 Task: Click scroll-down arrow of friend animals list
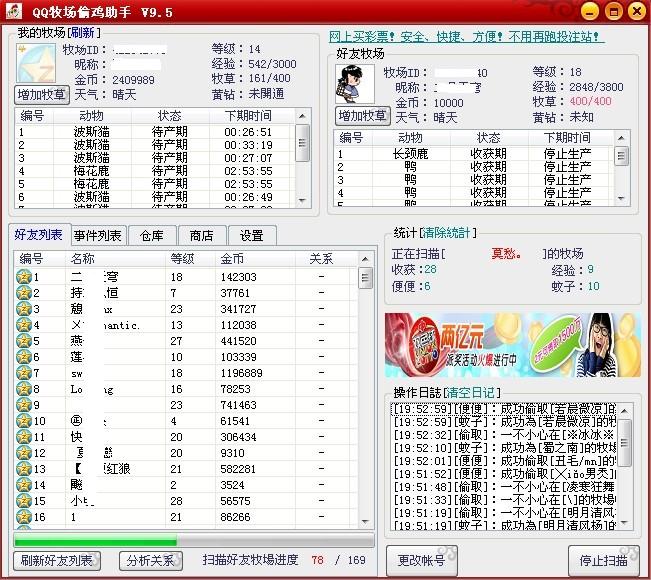pos(621,198)
